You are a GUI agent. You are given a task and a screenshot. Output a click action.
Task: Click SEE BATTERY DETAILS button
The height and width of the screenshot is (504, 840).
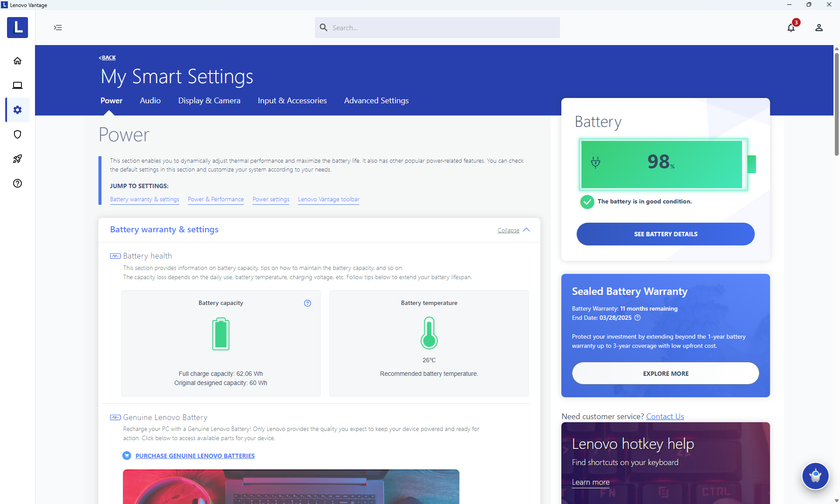pos(665,234)
